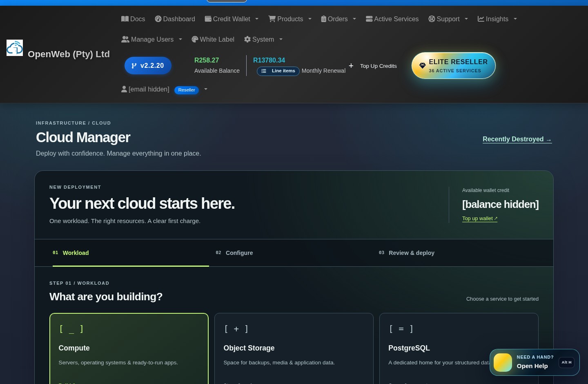Click the Cloud Manager heading

tap(83, 137)
